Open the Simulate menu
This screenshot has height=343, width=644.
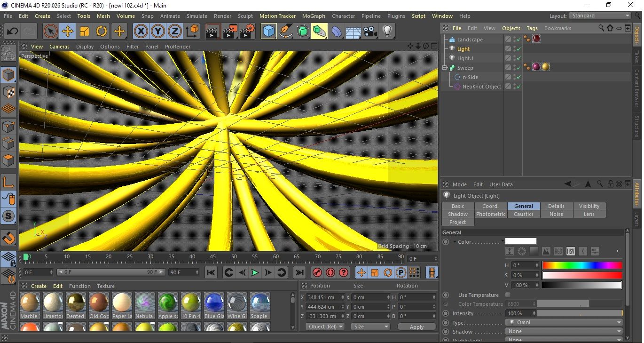coord(196,16)
